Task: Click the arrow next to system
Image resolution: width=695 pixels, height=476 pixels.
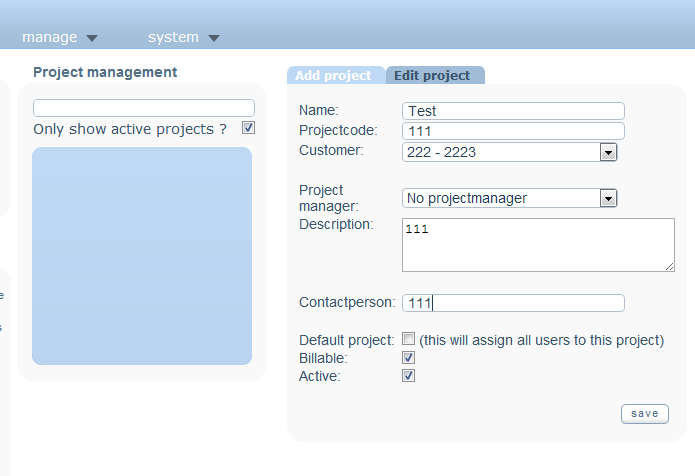Action: coord(214,38)
